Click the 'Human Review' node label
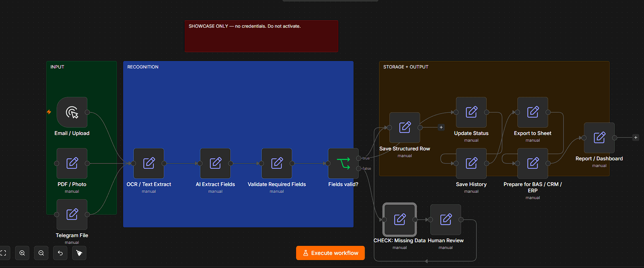This screenshot has width=644, height=268. [445, 241]
